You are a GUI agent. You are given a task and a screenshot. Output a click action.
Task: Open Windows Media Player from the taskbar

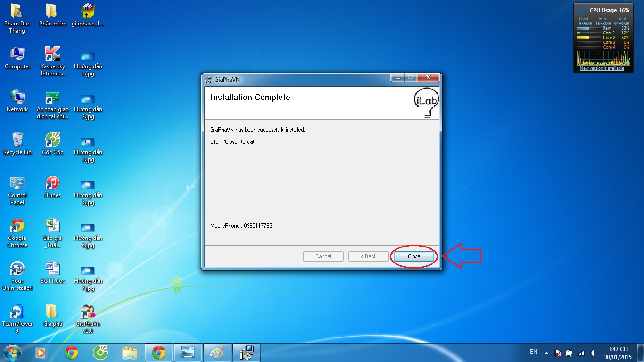pos(41,353)
